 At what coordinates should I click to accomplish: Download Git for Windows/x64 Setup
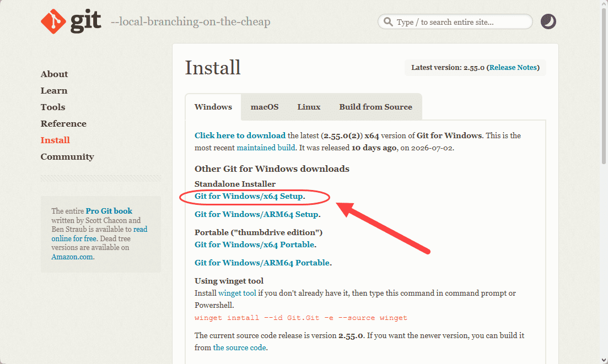click(249, 197)
